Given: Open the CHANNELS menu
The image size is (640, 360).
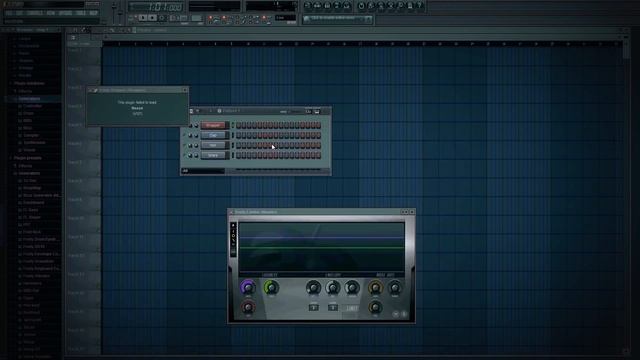Looking at the screenshot, I should pos(36,13).
